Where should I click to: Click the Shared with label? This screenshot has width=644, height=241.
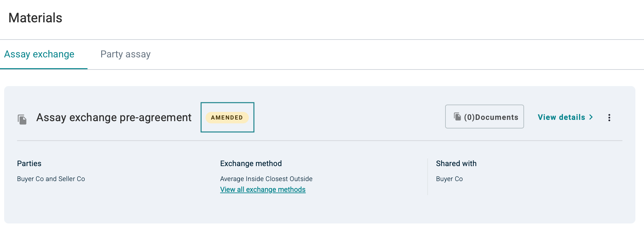(x=456, y=164)
